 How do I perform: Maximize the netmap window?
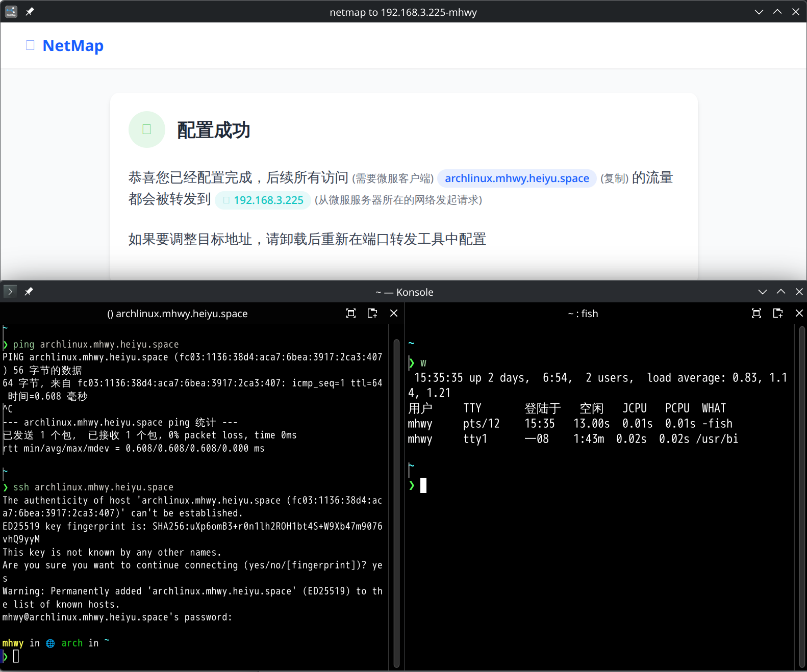[x=777, y=12]
